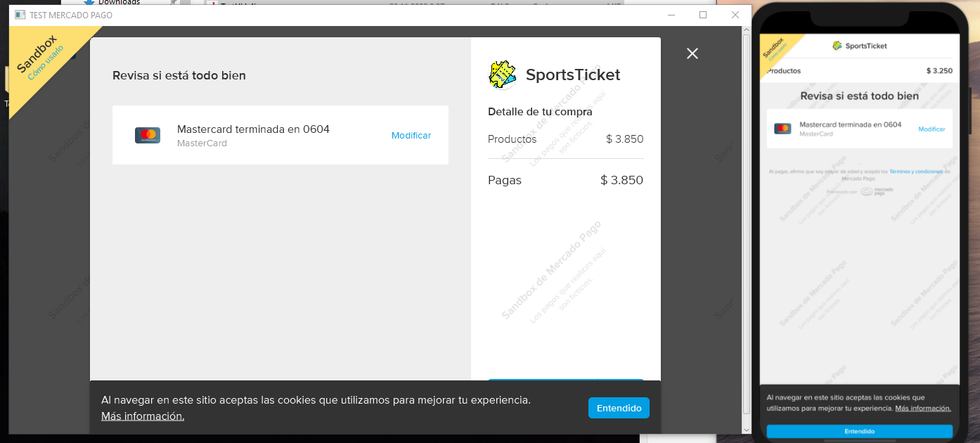980x443 pixels.
Task: Click Modificar next to the Mastercard in the desktop window
Action: pyautogui.click(x=411, y=136)
